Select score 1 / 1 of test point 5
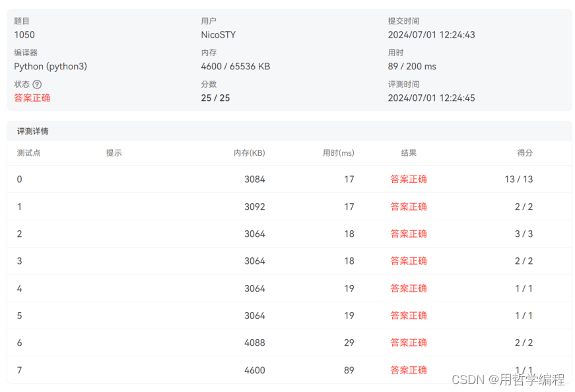Image resolution: width=575 pixels, height=392 pixels. (524, 315)
